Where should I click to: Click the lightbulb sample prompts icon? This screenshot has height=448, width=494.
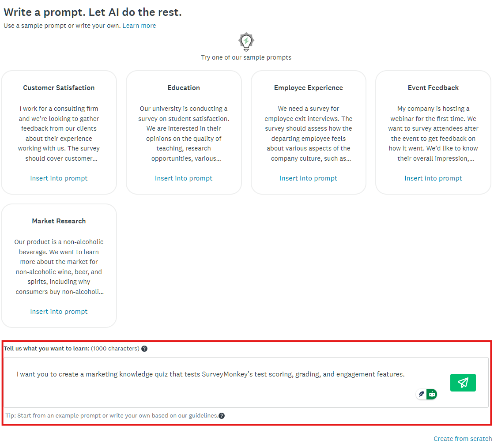click(x=246, y=41)
